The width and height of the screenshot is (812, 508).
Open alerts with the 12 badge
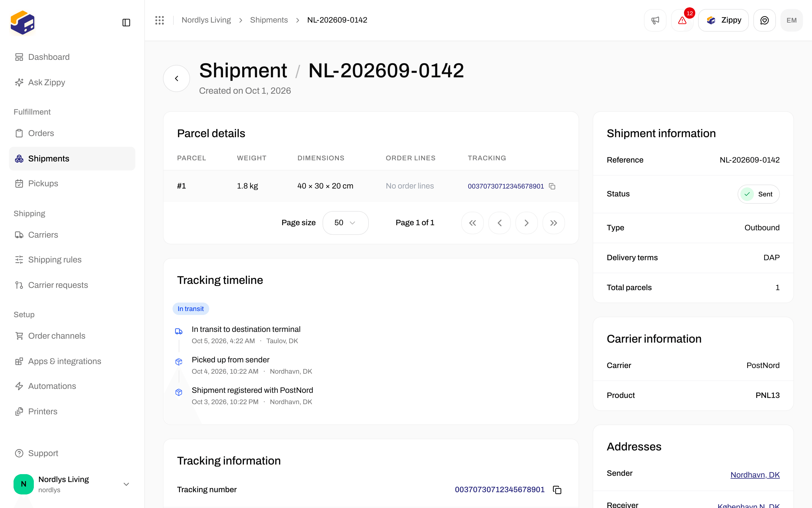point(682,20)
